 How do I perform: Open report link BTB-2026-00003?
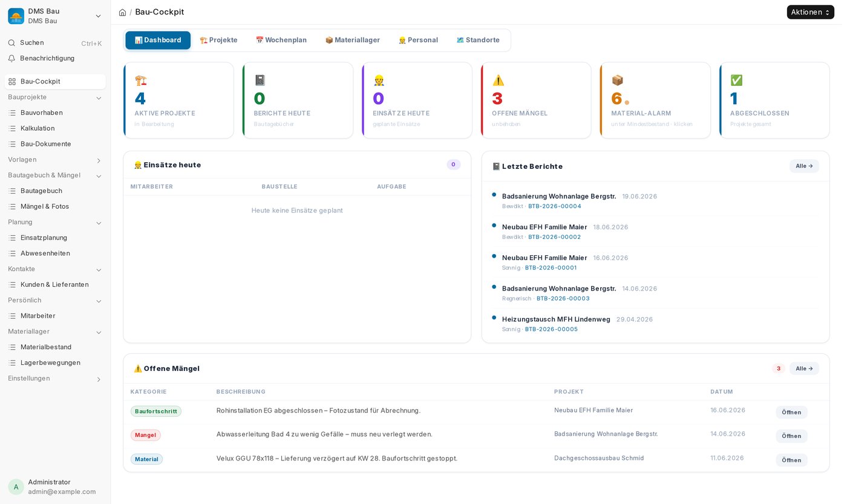click(x=563, y=298)
